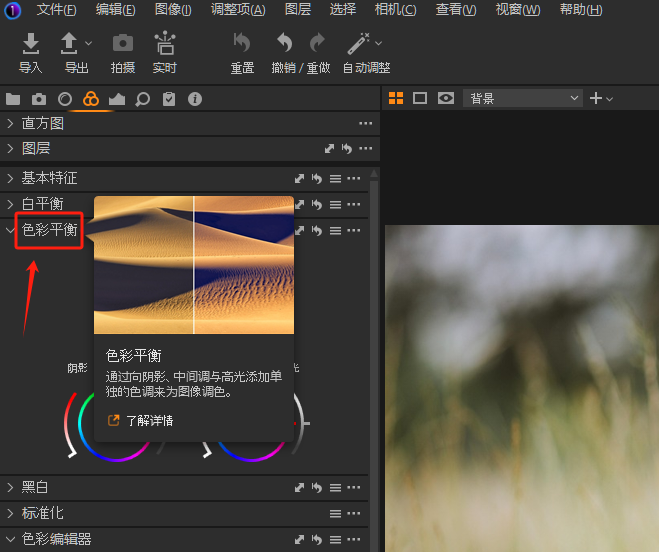Open presets menu icon on 色彩平衡 panel
The image size is (659, 552).
click(335, 230)
